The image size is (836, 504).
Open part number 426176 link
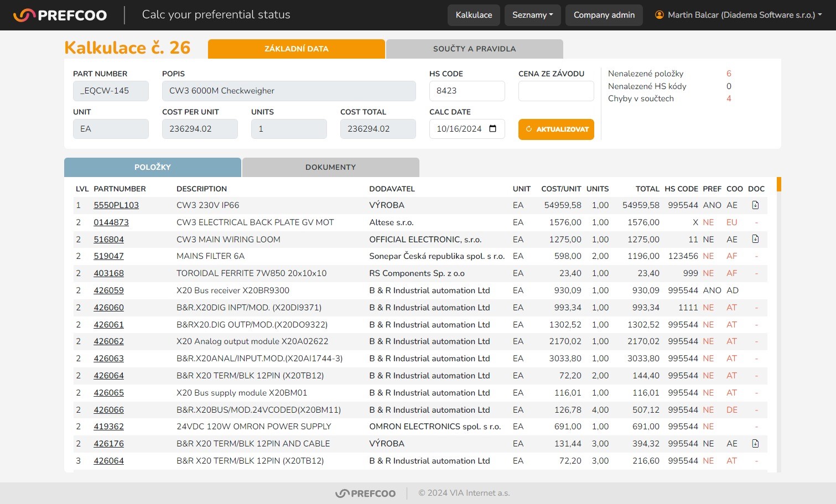coord(108,444)
